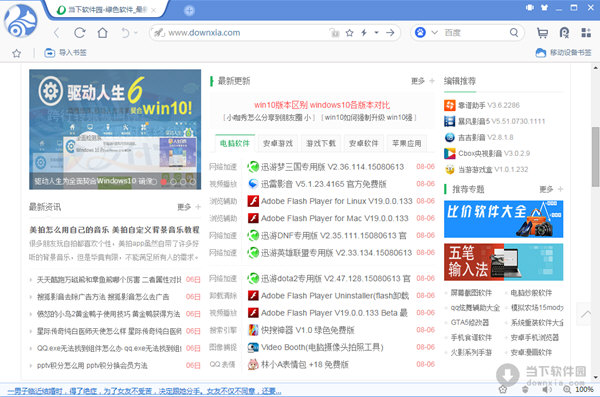Switch to 电脑软件 tab
The height and width of the screenshot is (397, 600).
[235, 143]
